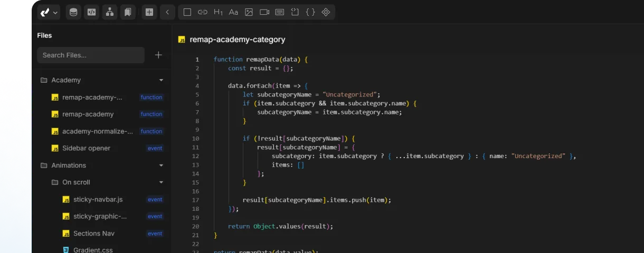
Task: Click the event badge on Sidebar opener
Action: point(155,148)
